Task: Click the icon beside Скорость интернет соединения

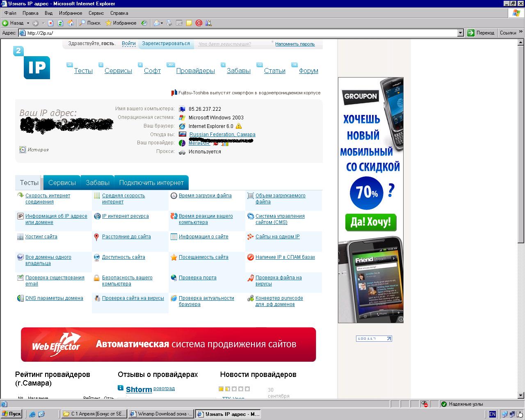Action: pyautogui.click(x=20, y=196)
